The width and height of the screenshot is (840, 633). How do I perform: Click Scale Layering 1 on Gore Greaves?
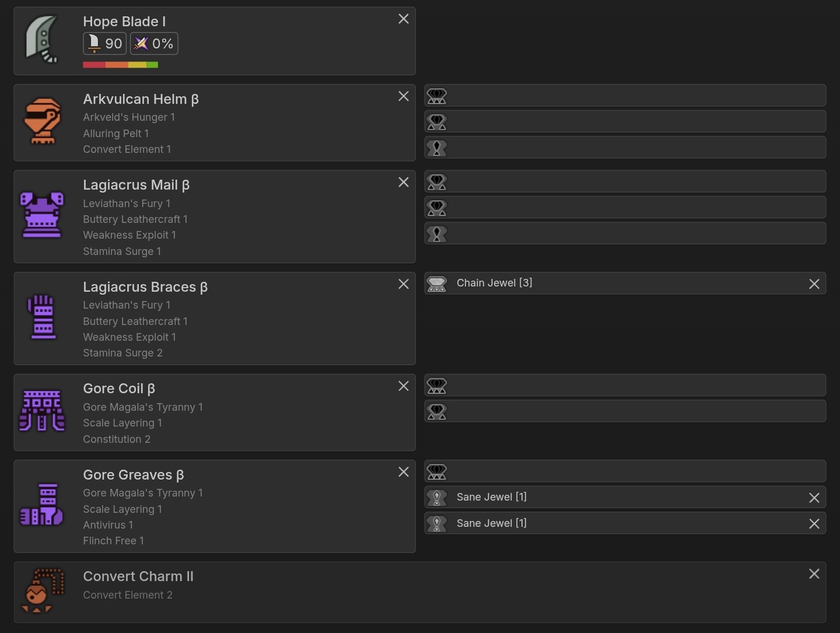123,509
